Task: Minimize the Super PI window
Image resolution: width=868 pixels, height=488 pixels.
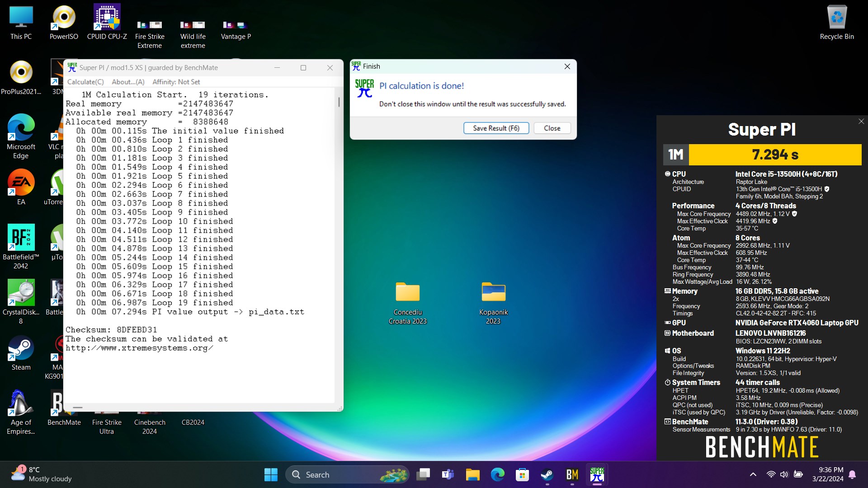Action: [x=277, y=68]
